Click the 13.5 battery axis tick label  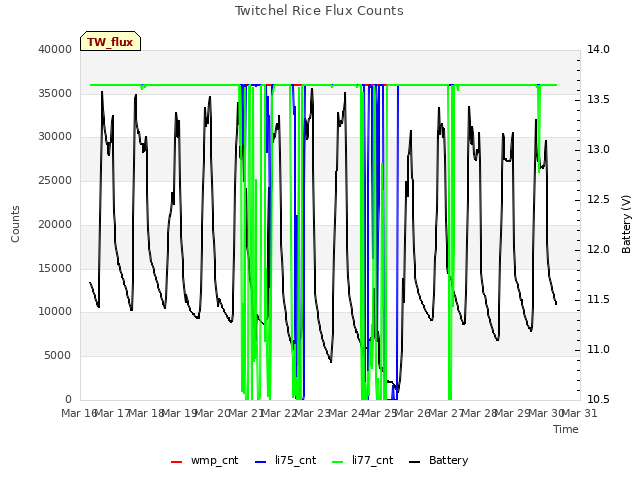[598, 100]
